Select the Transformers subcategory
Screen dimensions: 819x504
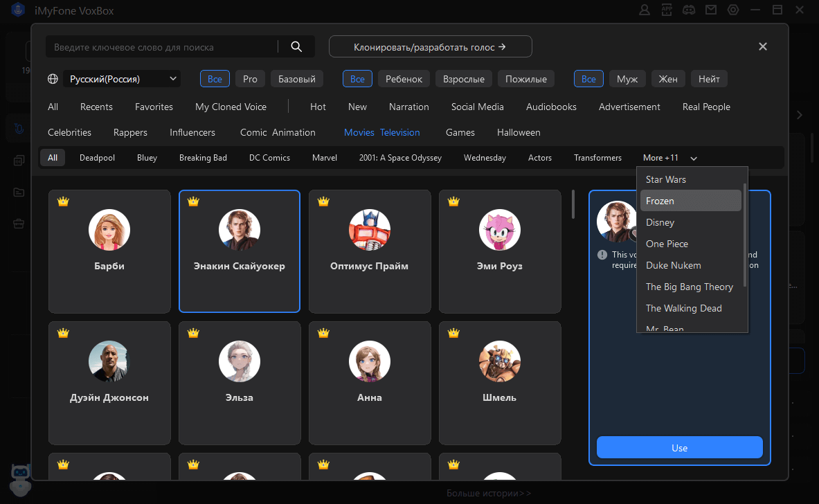click(x=597, y=158)
